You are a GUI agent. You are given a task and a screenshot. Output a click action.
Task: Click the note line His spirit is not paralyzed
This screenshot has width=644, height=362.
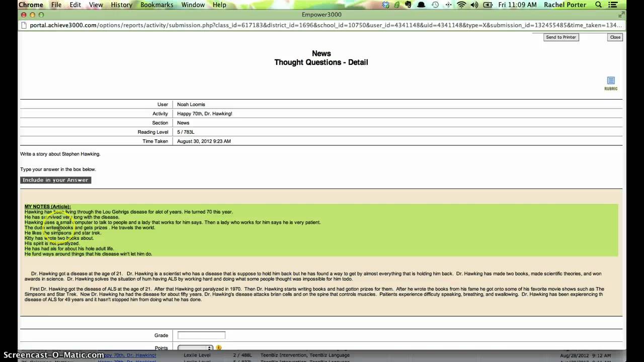[x=52, y=243]
